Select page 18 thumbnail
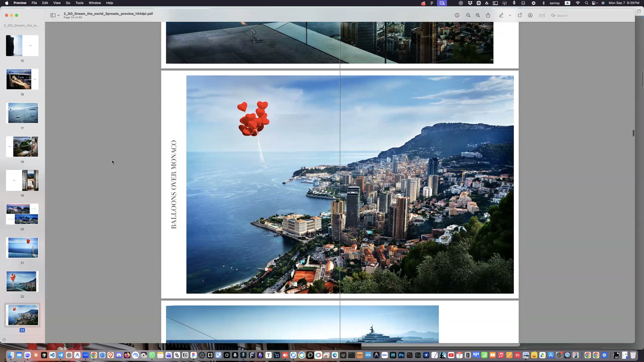This screenshot has height=362, width=644. 22,147
